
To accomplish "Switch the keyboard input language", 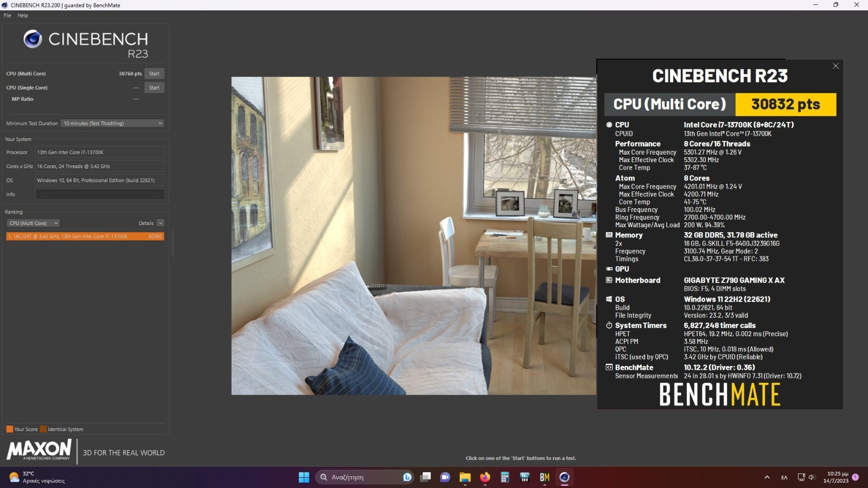I will 784,478.
